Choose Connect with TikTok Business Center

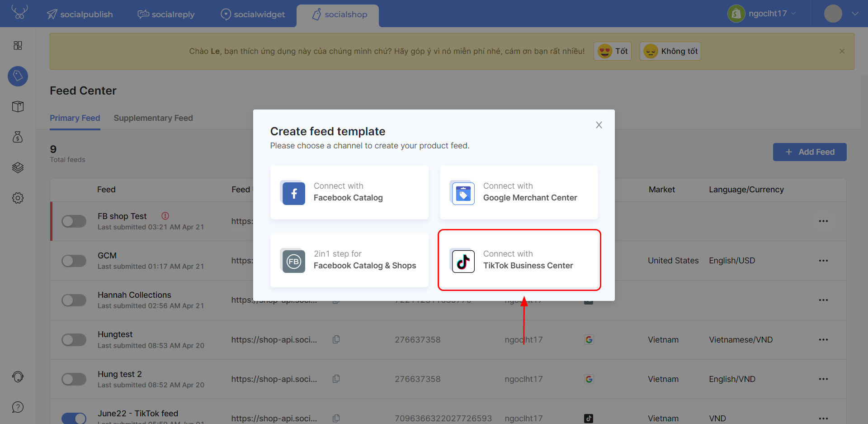pos(519,260)
